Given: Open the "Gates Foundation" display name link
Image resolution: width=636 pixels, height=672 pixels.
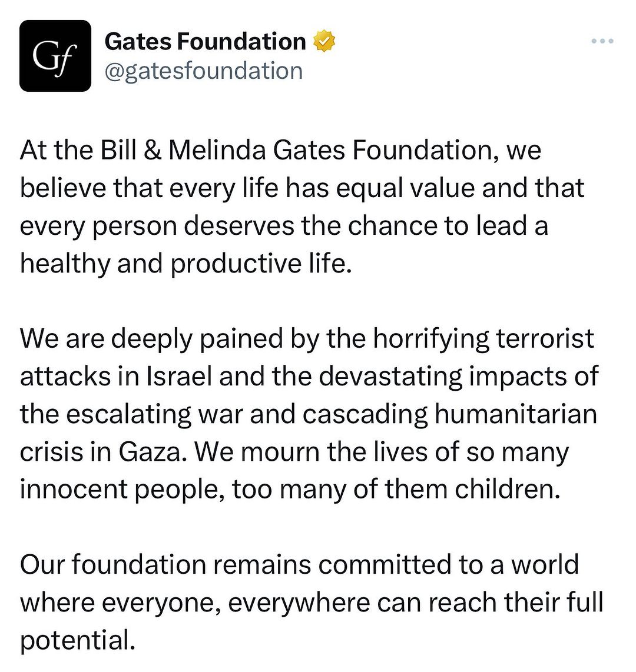Looking at the screenshot, I should 205,42.
